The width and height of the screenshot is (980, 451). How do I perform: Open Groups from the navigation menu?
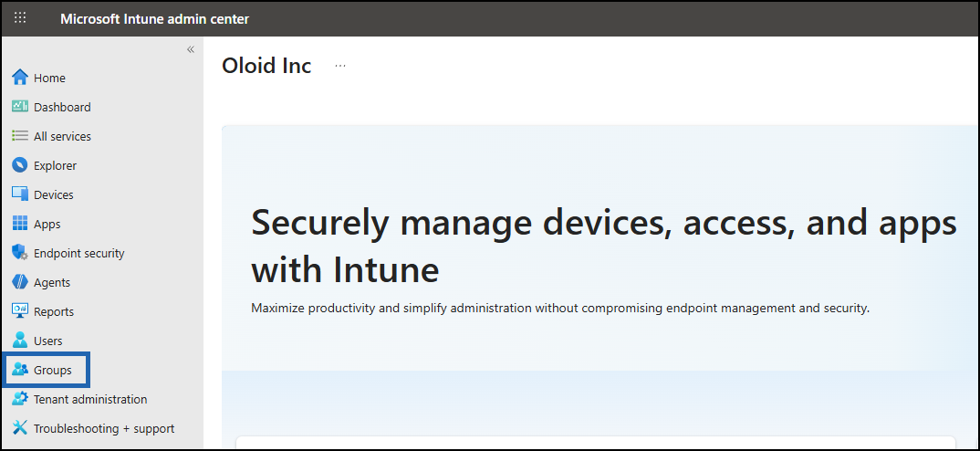pos(47,370)
